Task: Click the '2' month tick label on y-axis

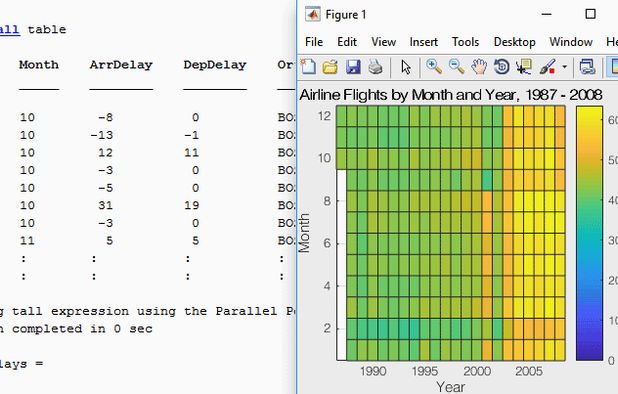Action: point(327,328)
